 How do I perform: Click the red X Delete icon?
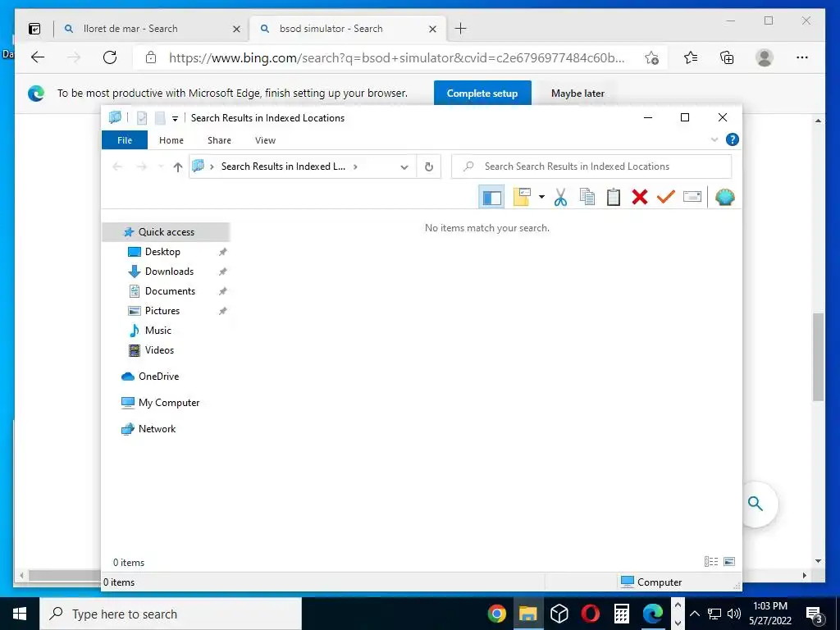(640, 197)
